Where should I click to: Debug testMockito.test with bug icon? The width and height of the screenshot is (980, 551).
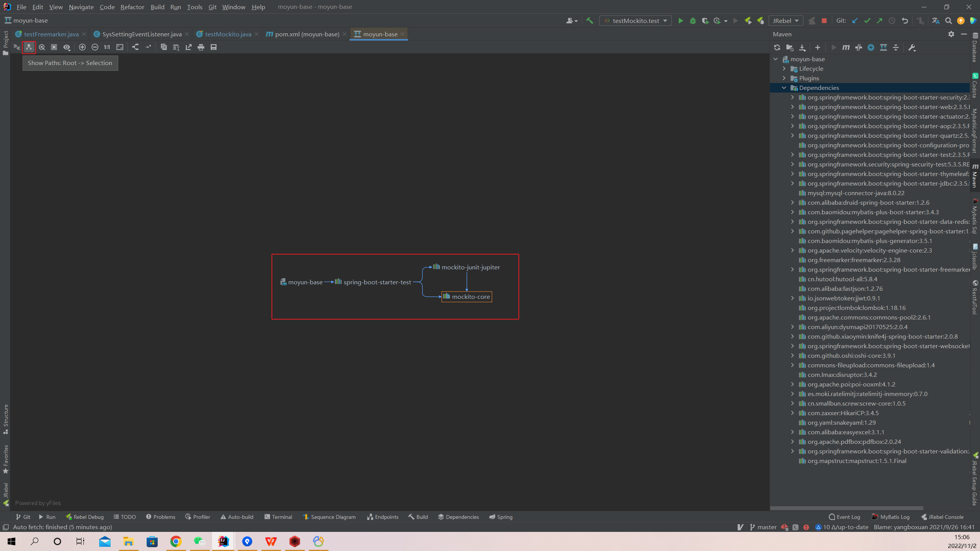693,21
